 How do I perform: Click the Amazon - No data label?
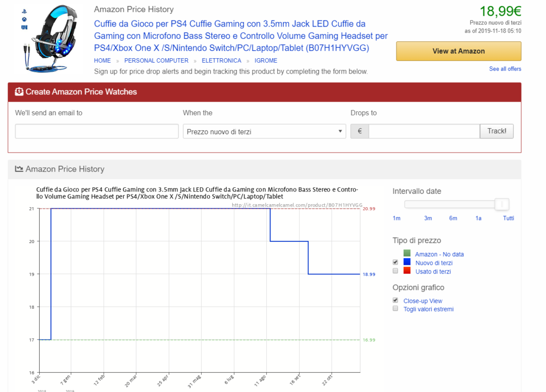(439, 254)
